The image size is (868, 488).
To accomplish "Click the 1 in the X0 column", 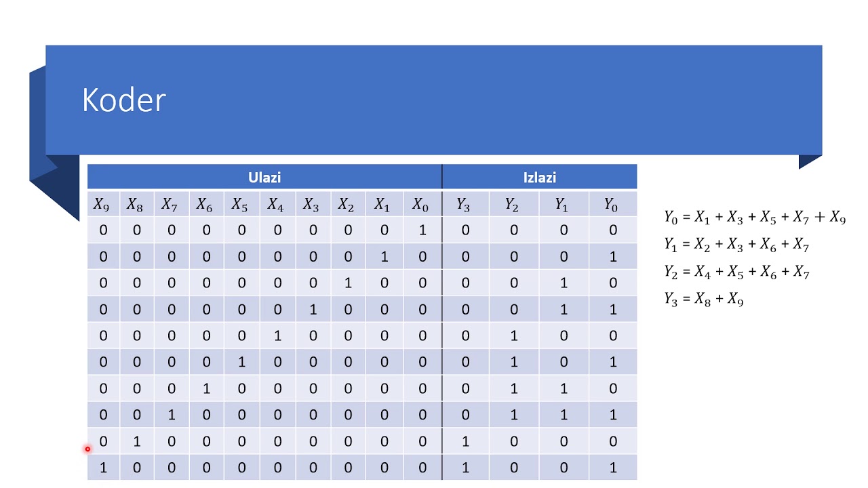I will (x=422, y=230).
